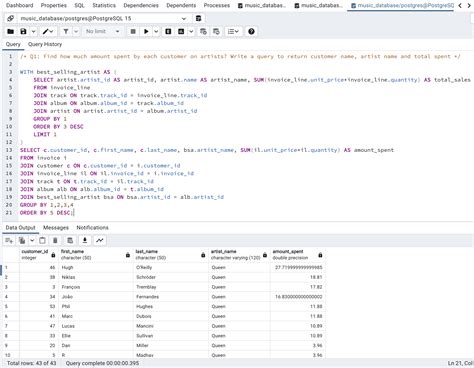Select the cell containing 'Fernandes'
The height and width of the screenshot is (368, 474).
pyautogui.click(x=171, y=297)
